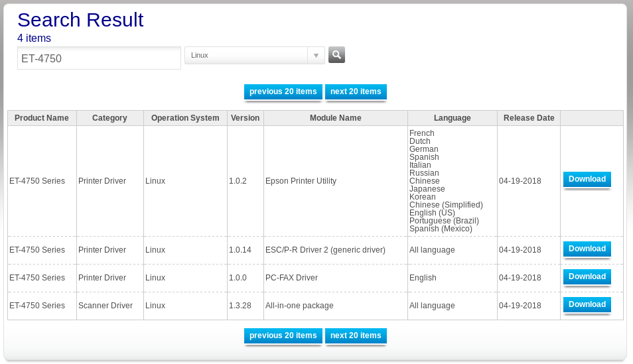Click the Operation System column header
The height and width of the screenshot is (364, 633).
point(185,118)
